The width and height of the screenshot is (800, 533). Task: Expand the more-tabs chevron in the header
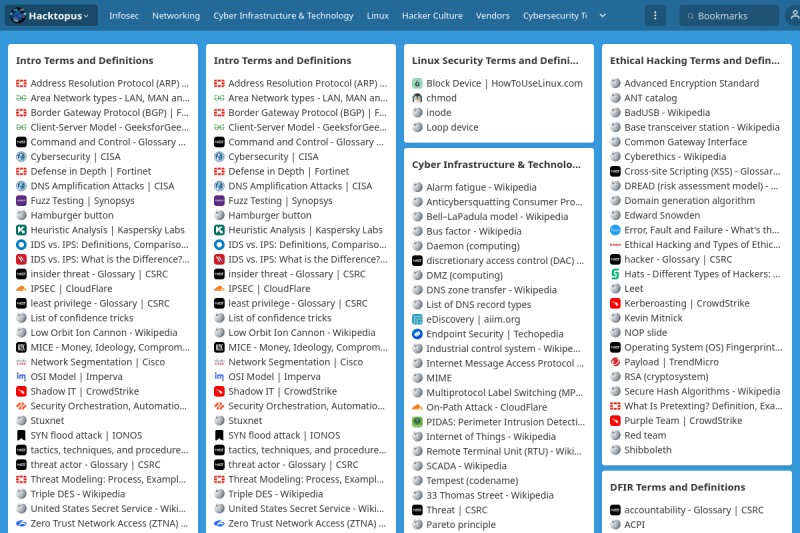click(603, 15)
